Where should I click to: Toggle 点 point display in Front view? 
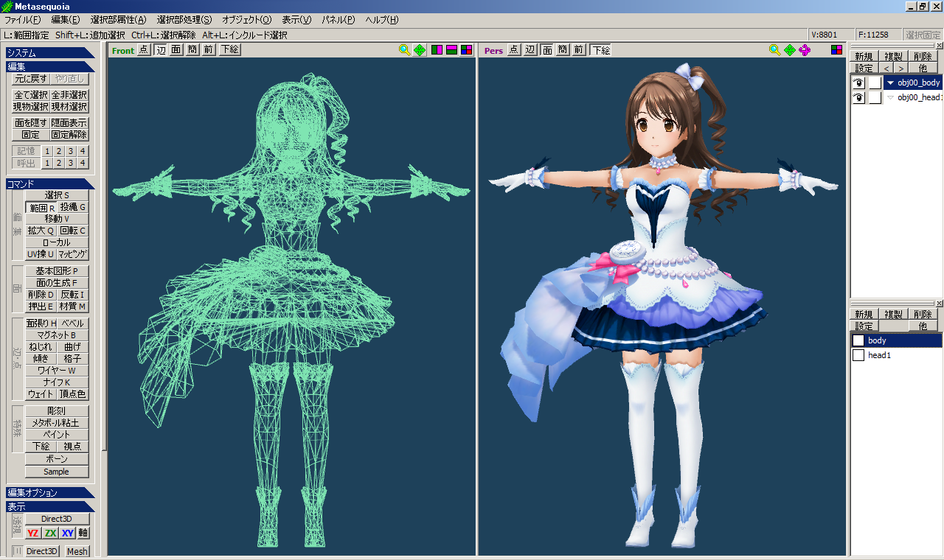click(143, 50)
